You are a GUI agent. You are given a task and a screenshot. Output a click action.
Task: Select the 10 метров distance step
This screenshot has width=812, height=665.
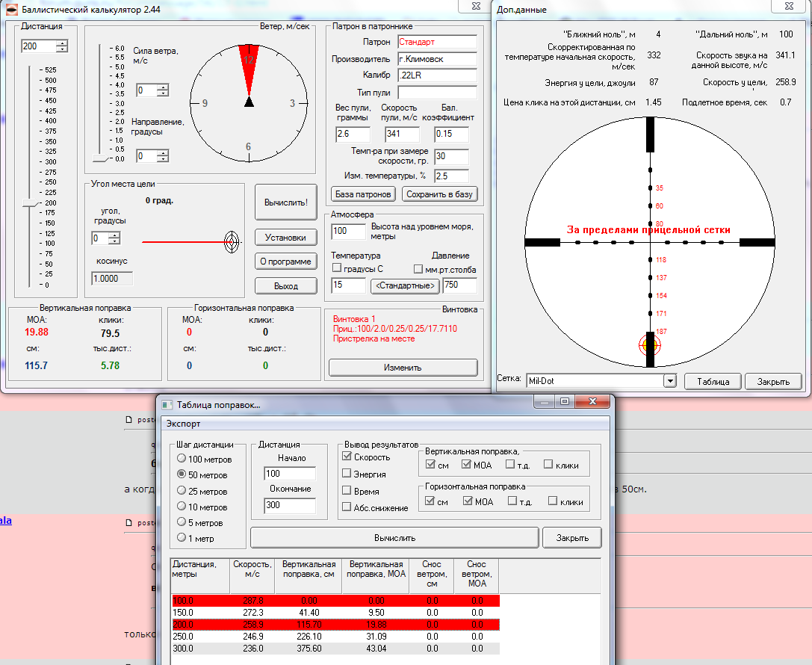point(182,506)
